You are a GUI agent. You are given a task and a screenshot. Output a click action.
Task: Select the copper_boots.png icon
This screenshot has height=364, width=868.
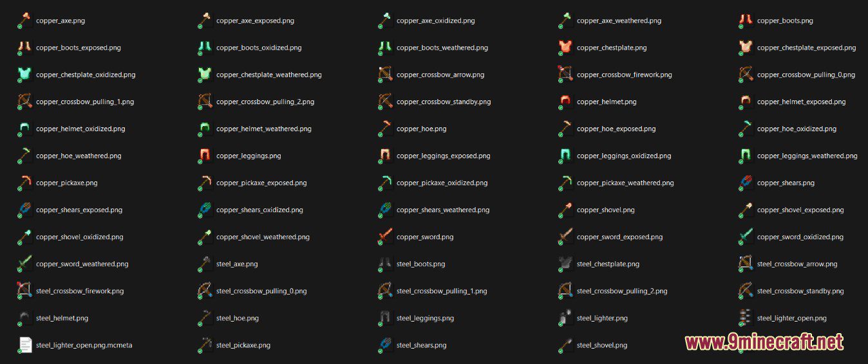[746, 21]
